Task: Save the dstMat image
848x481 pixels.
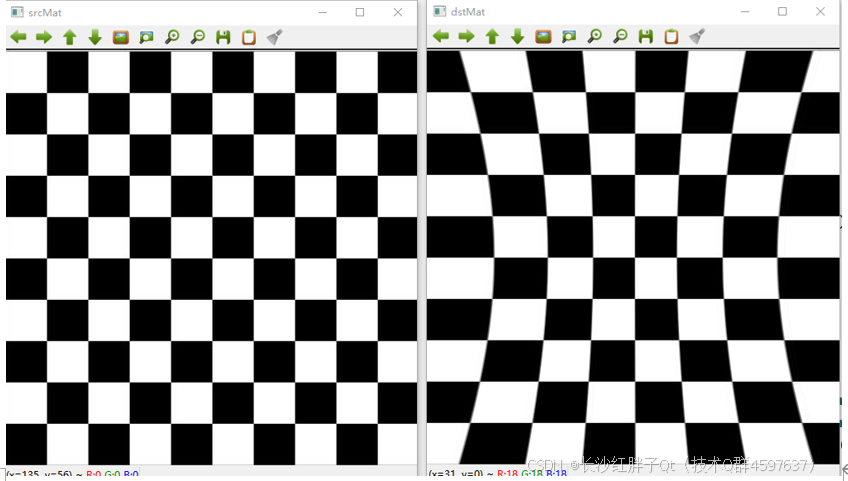Action: [x=645, y=36]
